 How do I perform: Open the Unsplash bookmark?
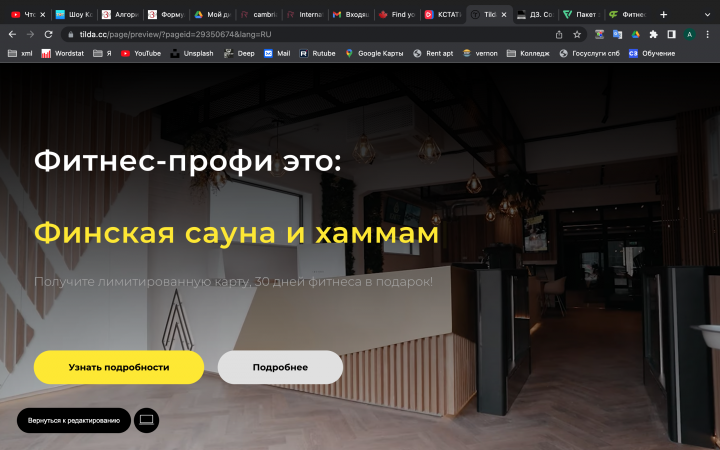click(x=191, y=53)
